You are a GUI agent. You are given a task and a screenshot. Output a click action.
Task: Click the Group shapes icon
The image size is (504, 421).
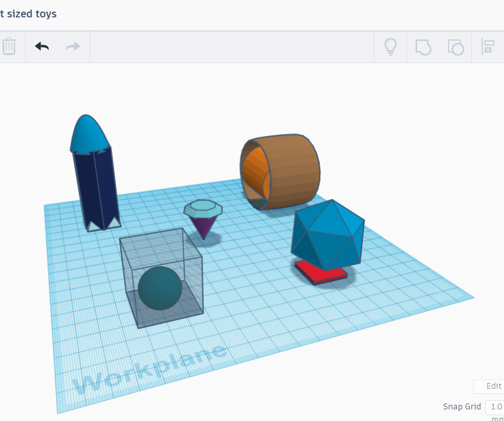[x=423, y=46]
